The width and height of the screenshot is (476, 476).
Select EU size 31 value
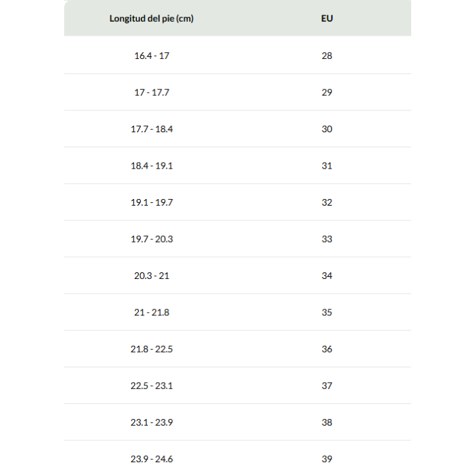[327, 166]
